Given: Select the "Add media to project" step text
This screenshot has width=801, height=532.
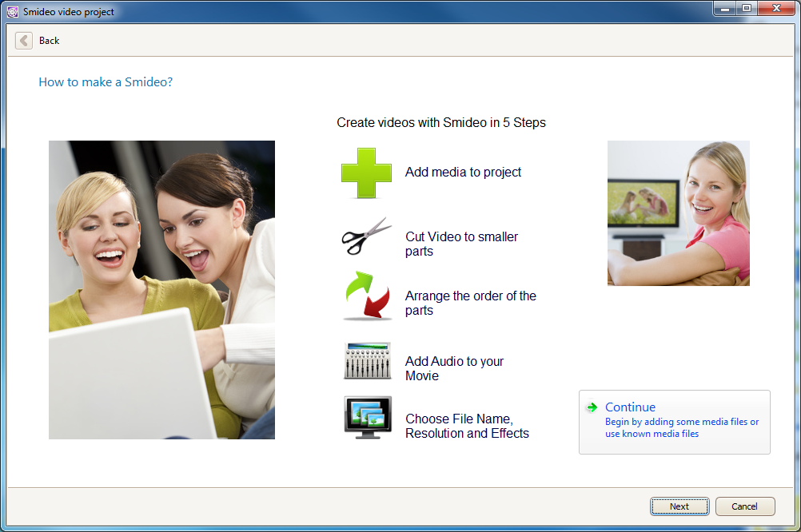Looking at the screenshot, I should [463, 172].
